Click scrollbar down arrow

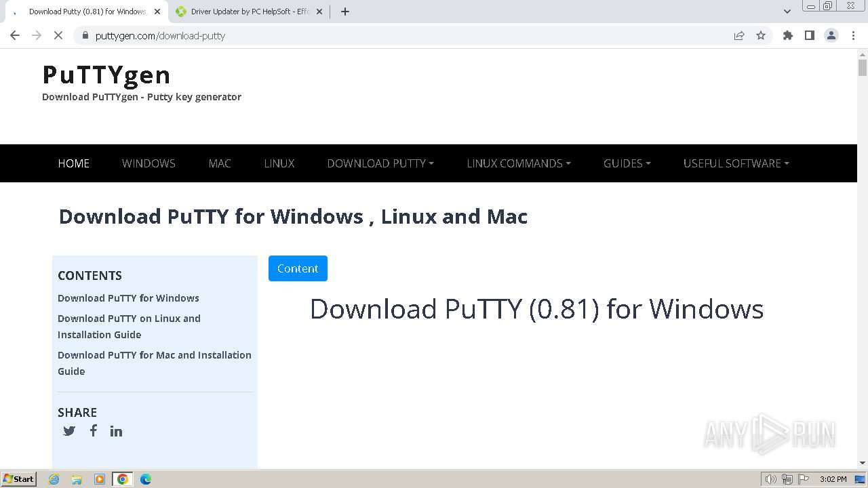[x=863, y=464]
